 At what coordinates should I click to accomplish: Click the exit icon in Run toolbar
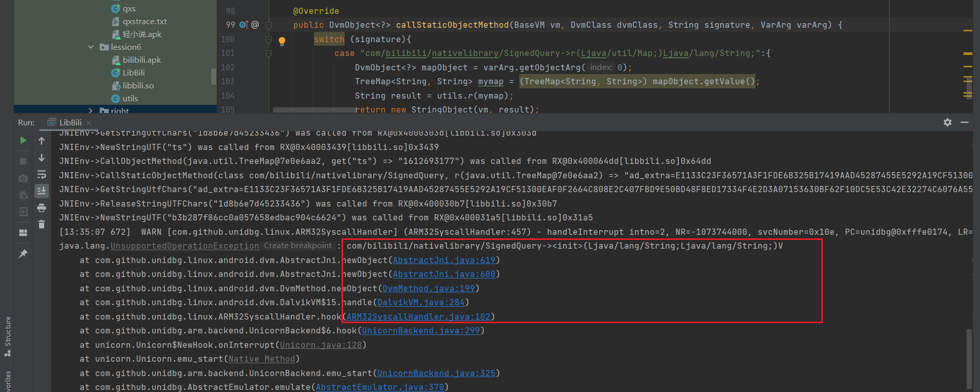(x=23, y=212)
